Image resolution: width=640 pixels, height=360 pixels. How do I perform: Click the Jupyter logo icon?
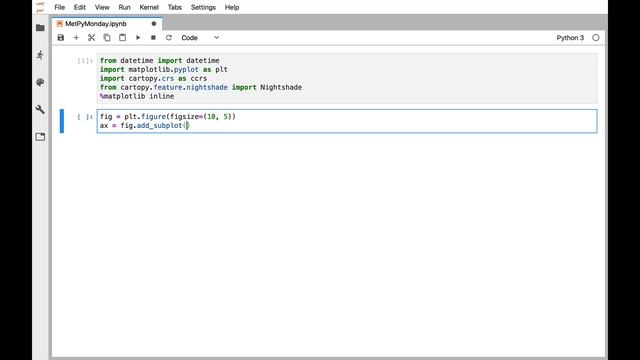pos(40,7)
